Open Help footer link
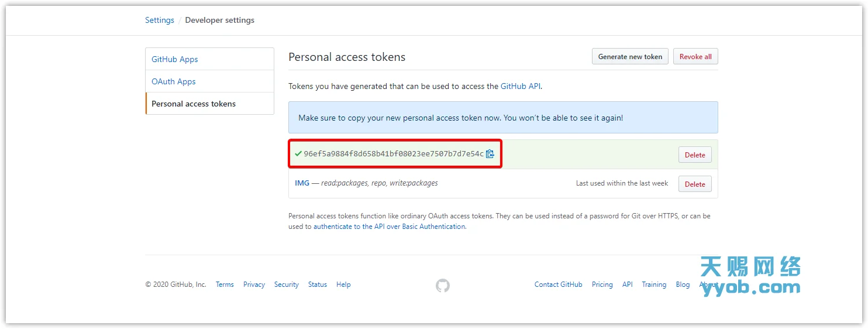The image size is (868, 329). click(343, 285)
